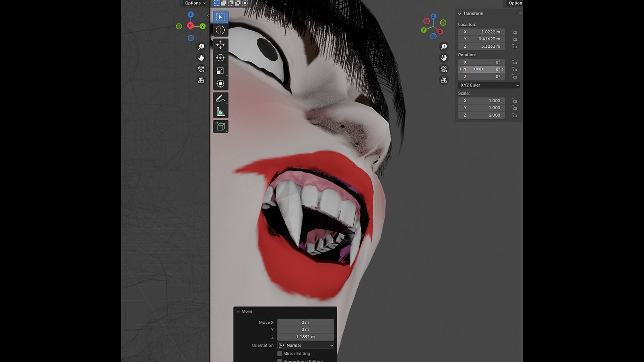Decrease Rotation Y with left arrow
Viewport: 644px width, 362px height.
460,69
